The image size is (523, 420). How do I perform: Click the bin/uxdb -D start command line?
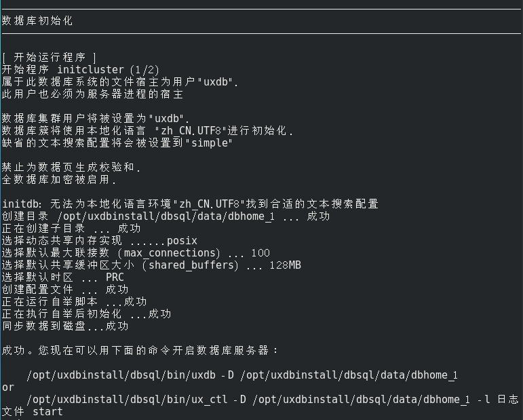coord(242,375)
